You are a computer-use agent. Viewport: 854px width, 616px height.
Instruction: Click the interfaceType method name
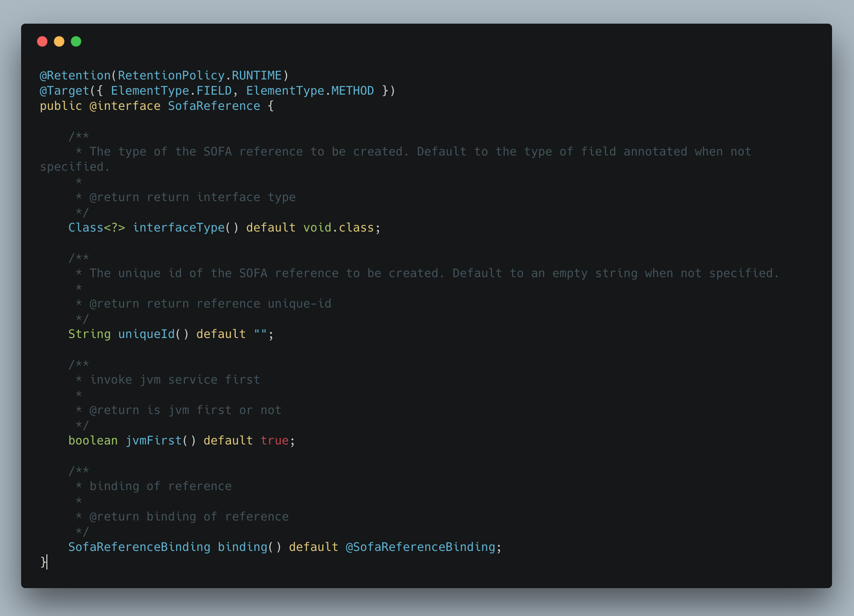click(179, 228)
